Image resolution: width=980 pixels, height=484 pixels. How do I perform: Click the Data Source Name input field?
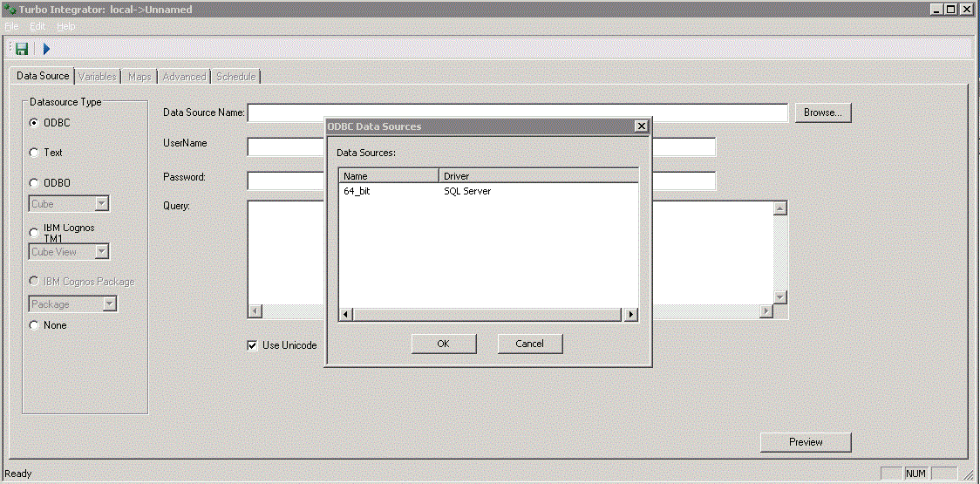(518, 112)
